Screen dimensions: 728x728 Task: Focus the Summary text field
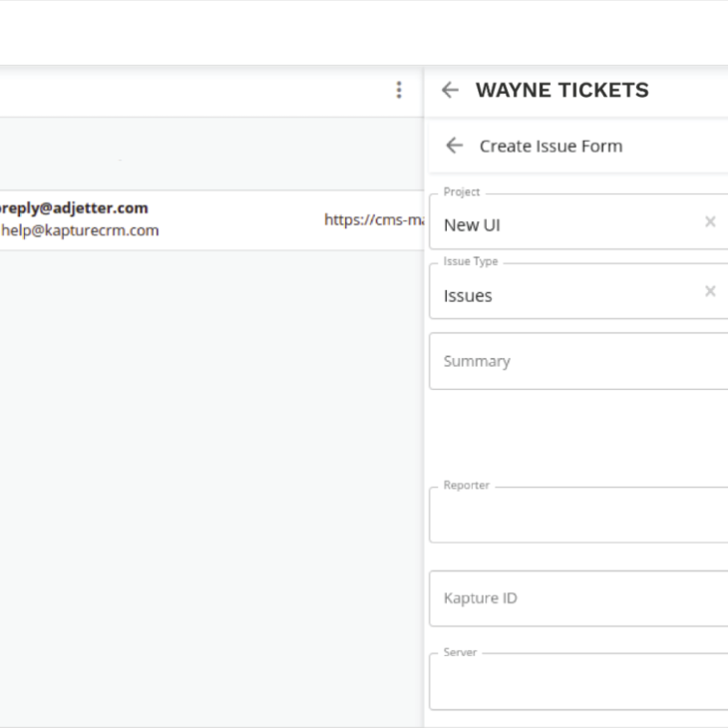[x=578, y=361]
